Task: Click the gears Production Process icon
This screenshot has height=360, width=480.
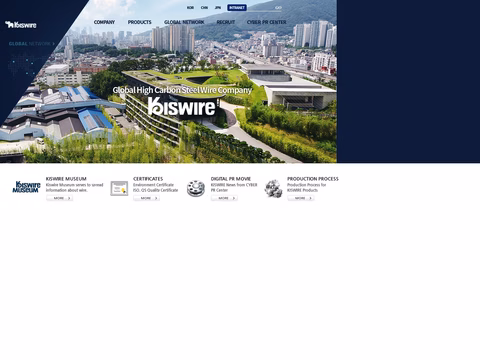Action: (x=273, y=189)
